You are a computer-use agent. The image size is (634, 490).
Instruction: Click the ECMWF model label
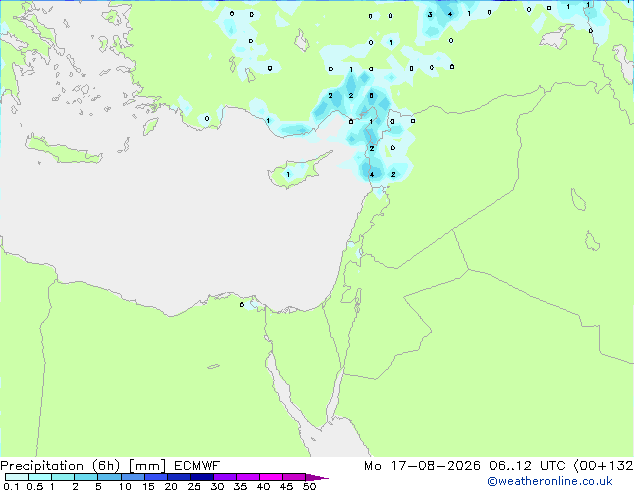pos(197,466)
